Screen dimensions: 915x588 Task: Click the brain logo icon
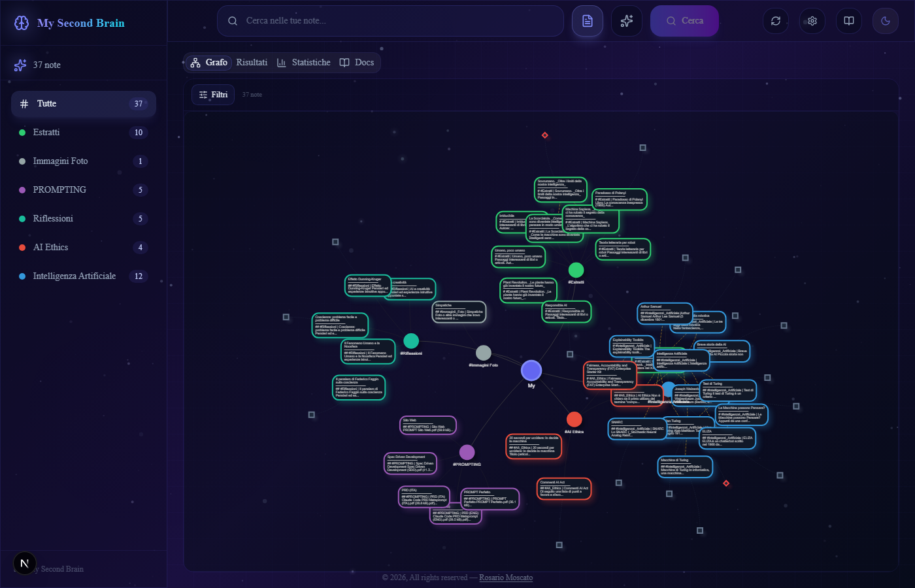(x=22, y=23)
